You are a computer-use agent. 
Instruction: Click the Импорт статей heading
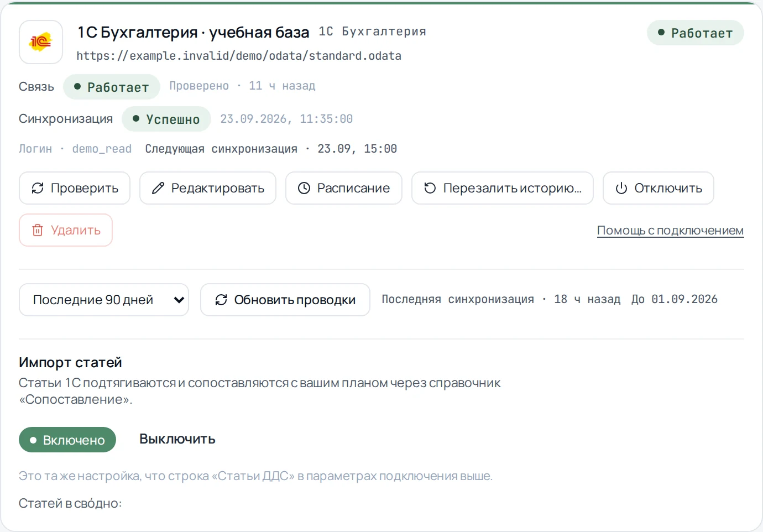(70, 362)
